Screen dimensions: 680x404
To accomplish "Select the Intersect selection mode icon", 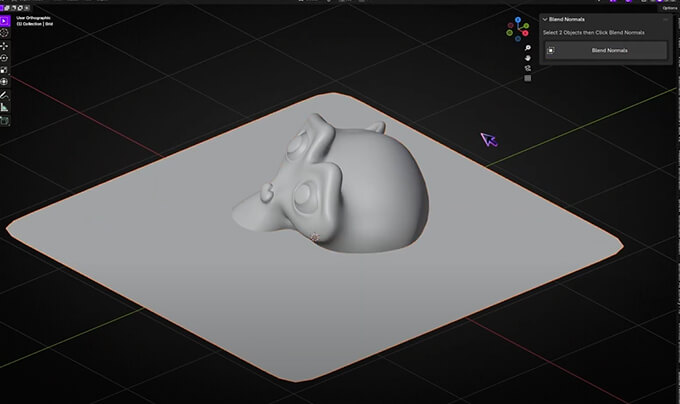I will point(26,7).
